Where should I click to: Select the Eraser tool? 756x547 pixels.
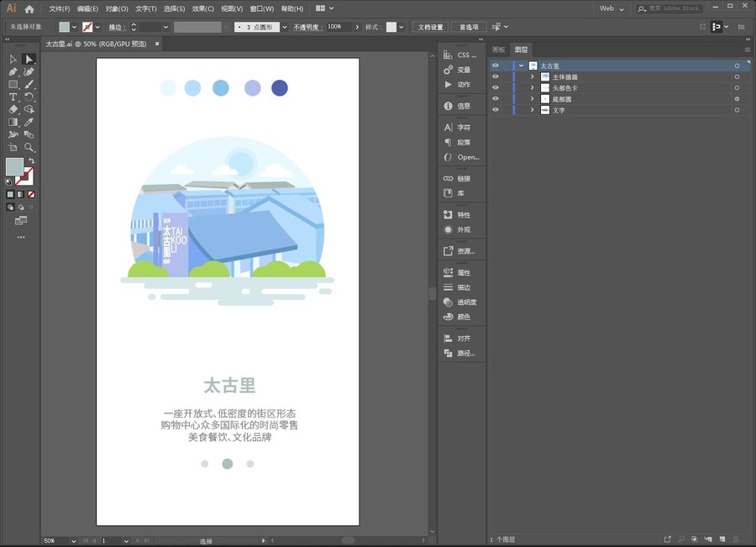tap(13, 109)
